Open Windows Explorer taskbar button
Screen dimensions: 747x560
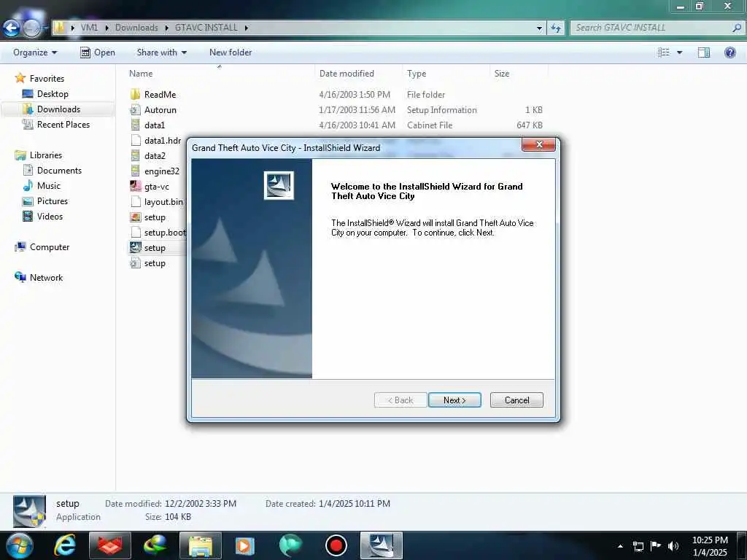tap(200, 545)
